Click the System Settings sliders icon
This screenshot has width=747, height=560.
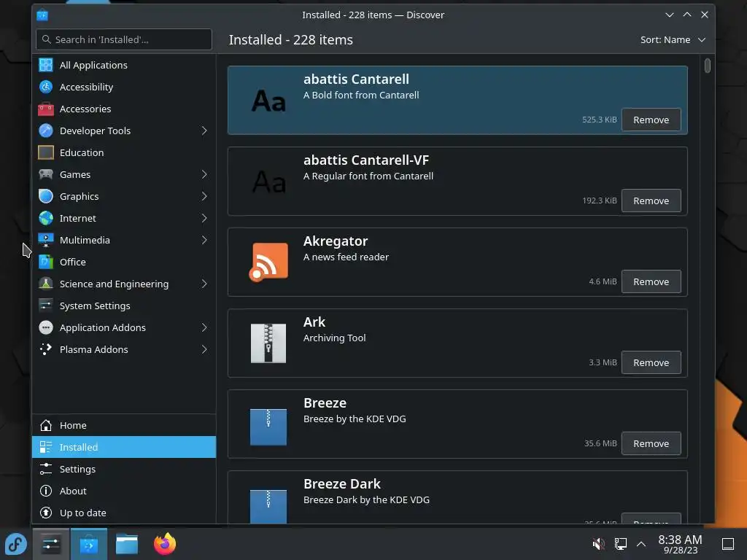point(46,306)
